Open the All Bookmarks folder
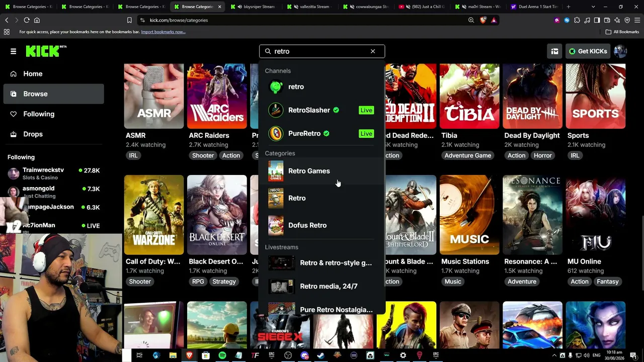Image resolution: width=644 pixels, height=362 pixels. [622, 32]
